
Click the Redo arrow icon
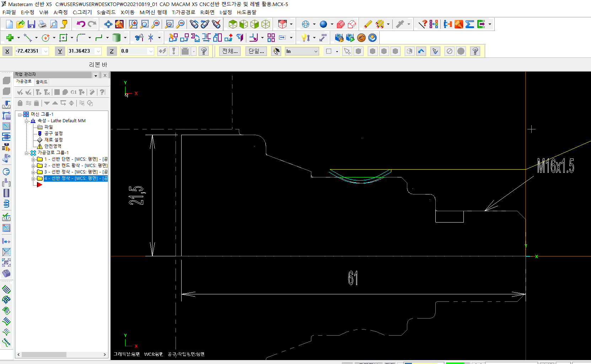[x=92, y=24]
